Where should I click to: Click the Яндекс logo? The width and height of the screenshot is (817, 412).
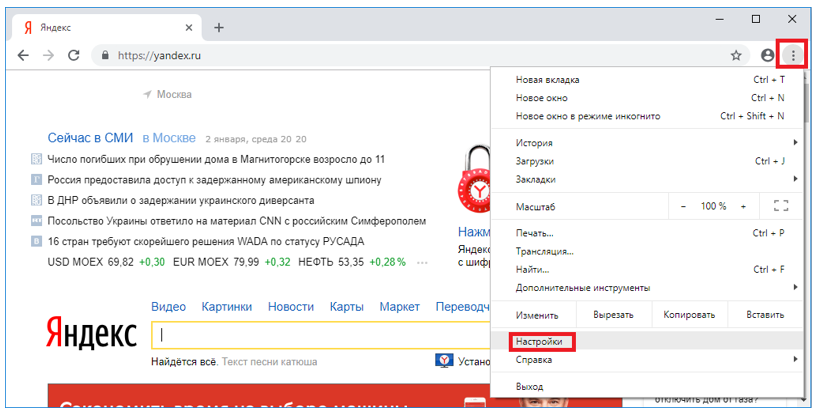click(x=91, y=332)
